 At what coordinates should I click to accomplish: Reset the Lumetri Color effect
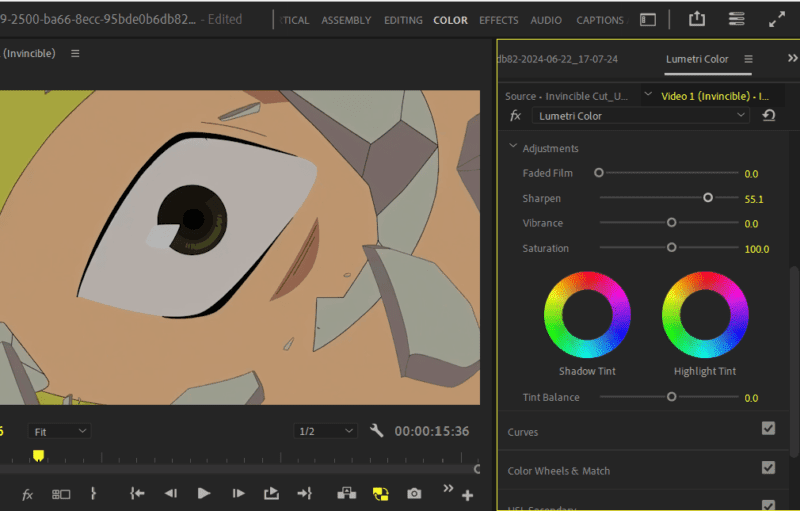click(x=768, y=116)
